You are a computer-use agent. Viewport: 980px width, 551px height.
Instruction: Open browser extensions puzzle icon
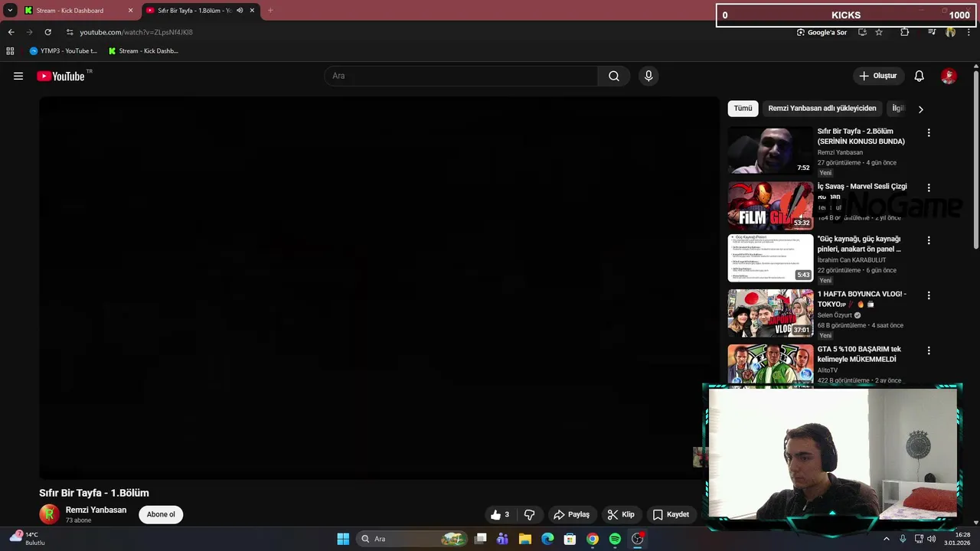(904, 32)
